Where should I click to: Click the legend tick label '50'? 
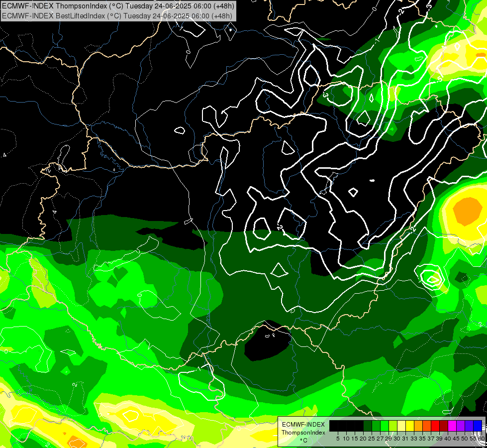click(465, 439)
